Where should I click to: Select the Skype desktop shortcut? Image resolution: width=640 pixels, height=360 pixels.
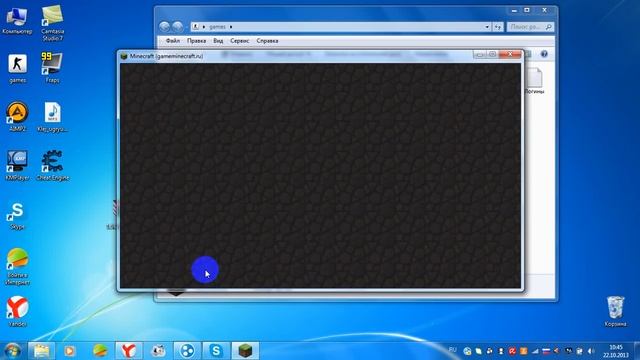tap(17, 216)
